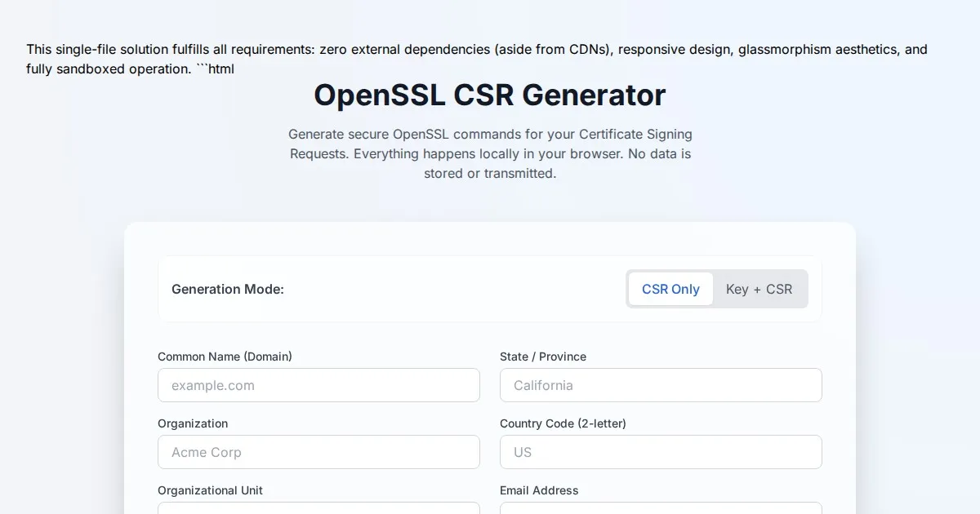Click the Country Code (2-letter) label
980x514 pixels.
(x=563, y=423)
